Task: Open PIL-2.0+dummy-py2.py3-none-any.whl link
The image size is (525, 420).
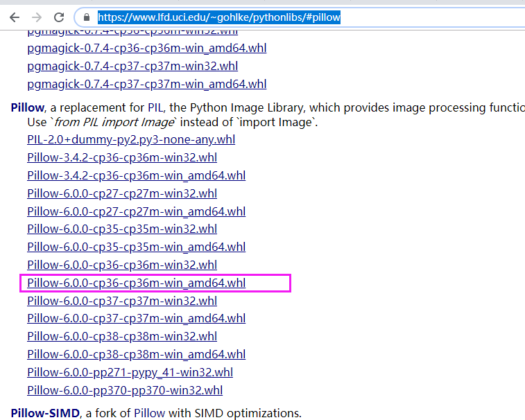Action: 131,139
